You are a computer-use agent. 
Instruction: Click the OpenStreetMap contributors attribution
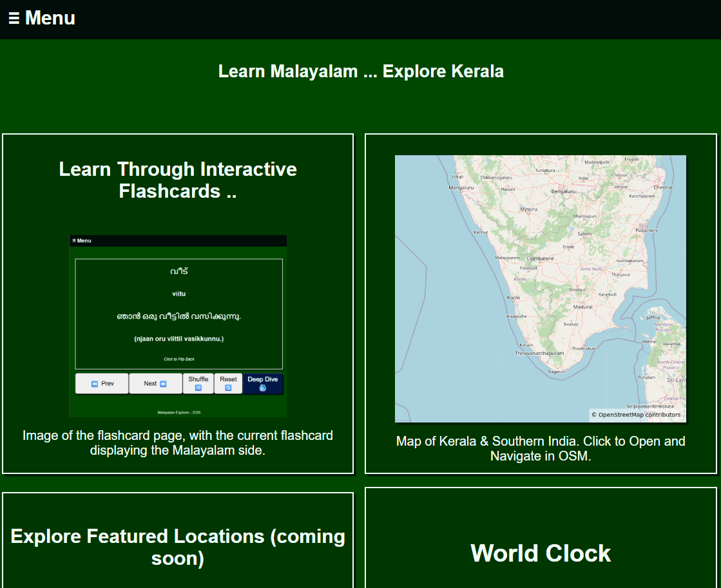636,415
